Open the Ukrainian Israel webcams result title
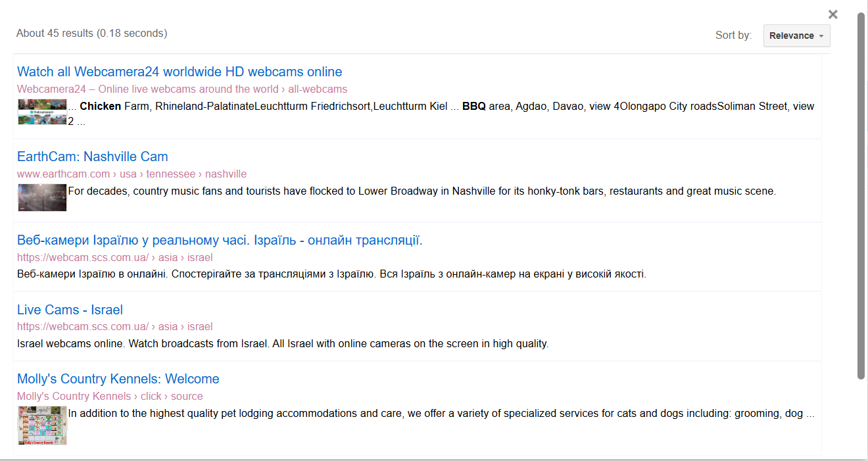868x461 pixels. pos(220,240)
